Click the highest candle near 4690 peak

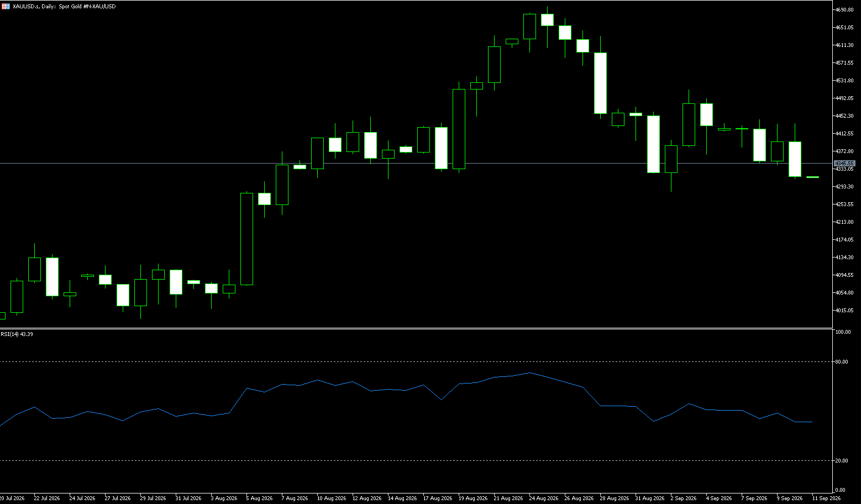[547, 20]
